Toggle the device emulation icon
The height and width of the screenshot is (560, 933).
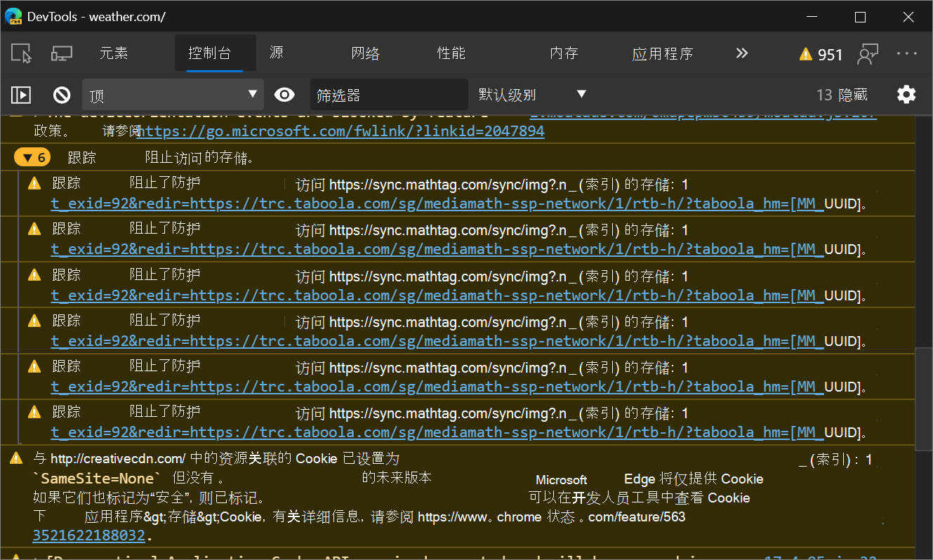(62, 53)
